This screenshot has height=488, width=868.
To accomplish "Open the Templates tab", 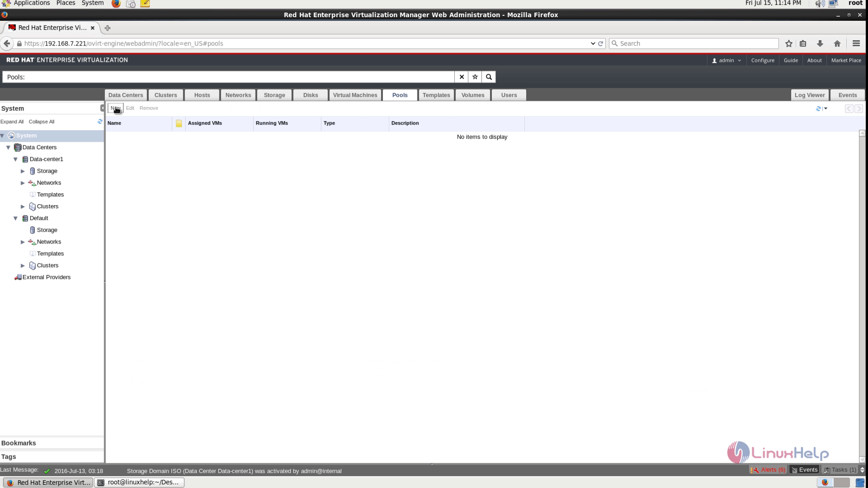I will 436,95.
